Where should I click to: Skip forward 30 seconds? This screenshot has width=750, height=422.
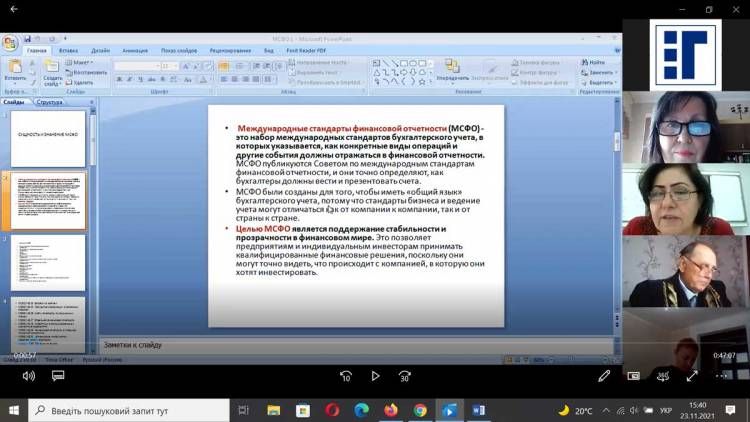click(x=405, y=376)
